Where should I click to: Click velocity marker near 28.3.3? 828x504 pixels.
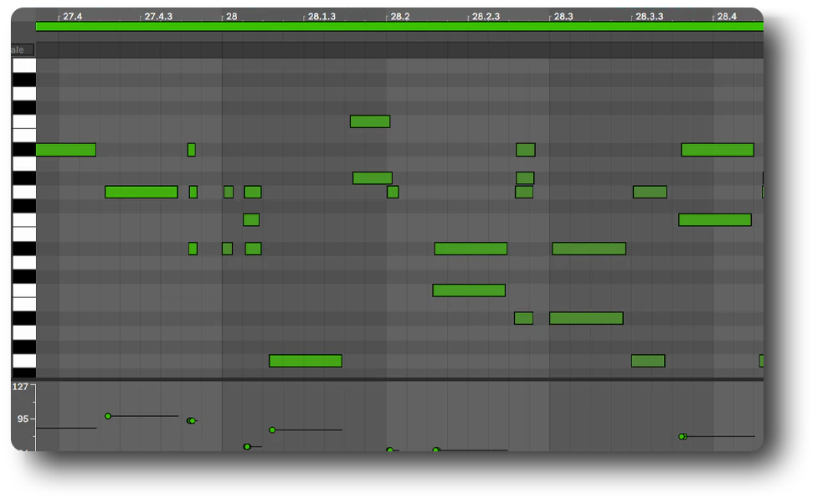(x=682, y=436)
